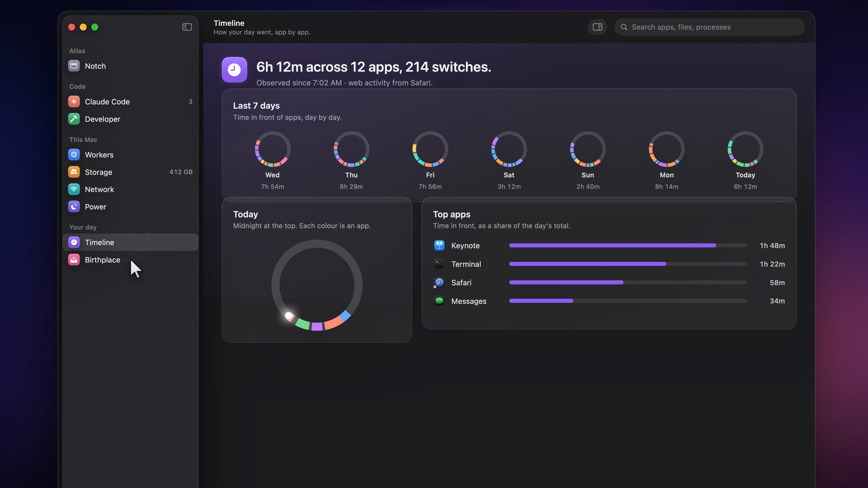Select the Sat activity ring
This screenshot has height=488, width=868.
click(x=509, y=149)
